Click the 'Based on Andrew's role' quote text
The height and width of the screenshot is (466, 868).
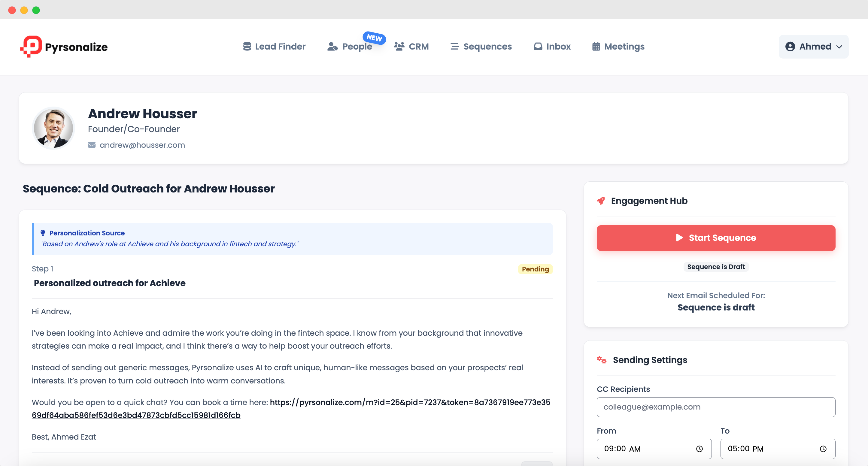[x=170, y=244]
